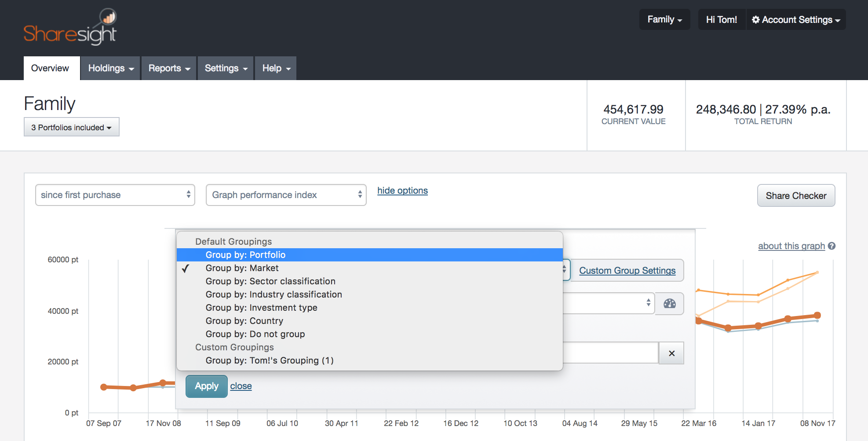Screen dimensions: 868x441
Task: Click the speedometer benchmark icon beside the dropdown
Action: click(x=669, y=303)
